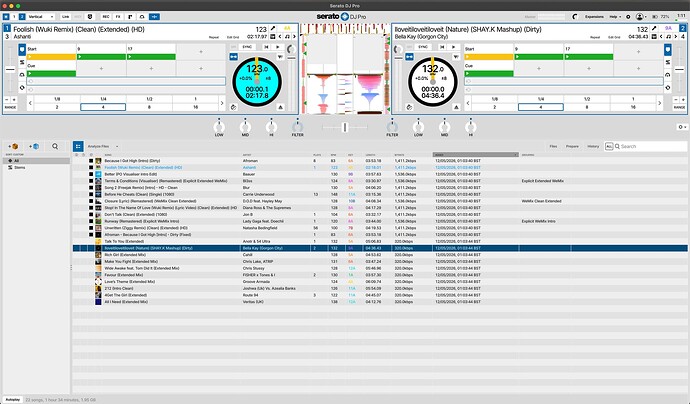Click the edit pencil icon on right deck

click(x=654, y=29)
